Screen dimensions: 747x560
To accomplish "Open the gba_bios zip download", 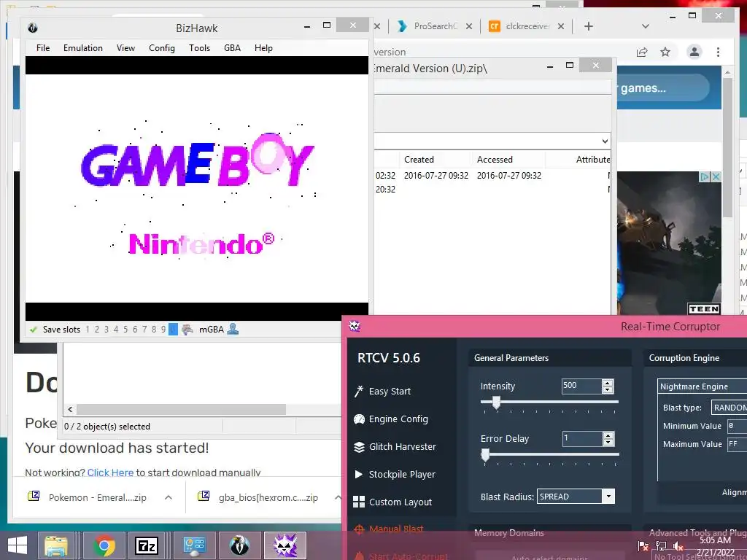I will tap(261, 497).
